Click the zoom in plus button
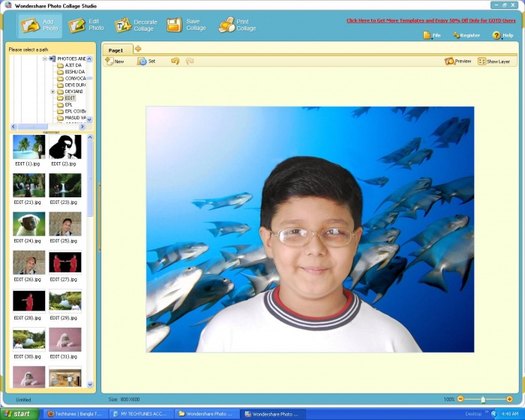The width and height of the screenshot is (525, 420). point(509,399)
